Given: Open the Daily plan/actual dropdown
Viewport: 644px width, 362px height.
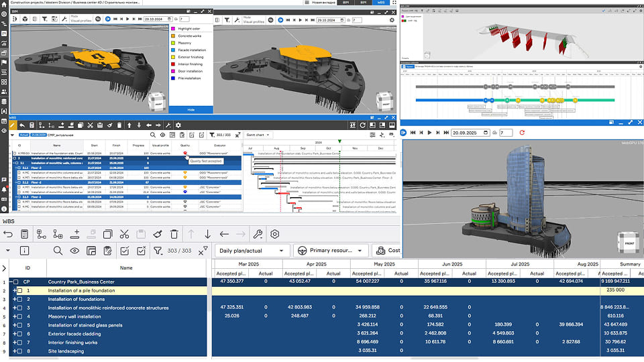Looking at the screenshot, I should (x=252, y=250).
